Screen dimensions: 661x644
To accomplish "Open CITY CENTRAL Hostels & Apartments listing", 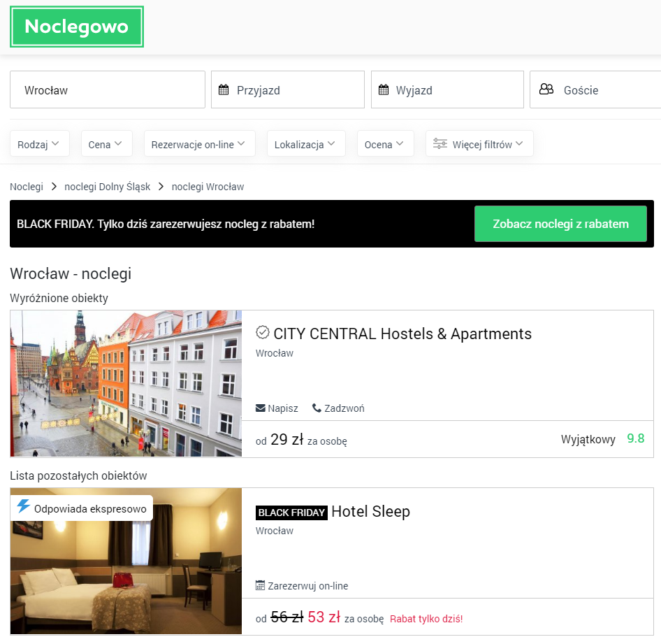I will (402, 334).
